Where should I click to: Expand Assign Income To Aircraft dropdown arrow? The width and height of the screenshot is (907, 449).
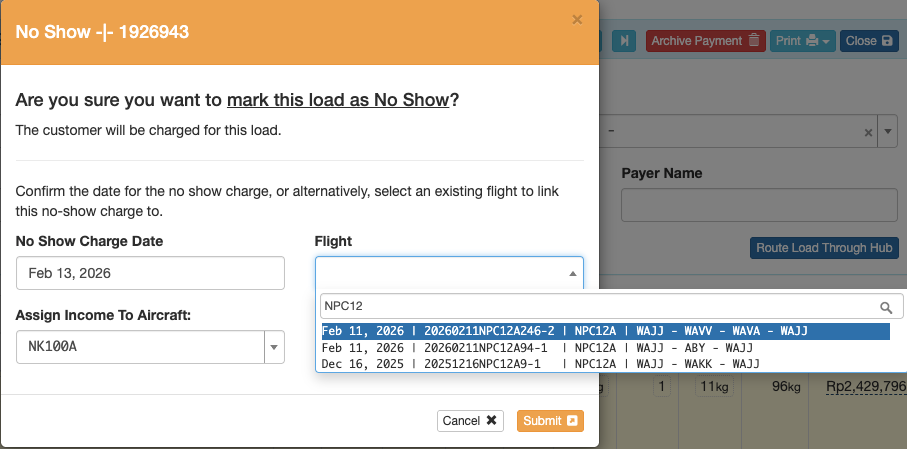pyautogui.click(x=274, y=347)
